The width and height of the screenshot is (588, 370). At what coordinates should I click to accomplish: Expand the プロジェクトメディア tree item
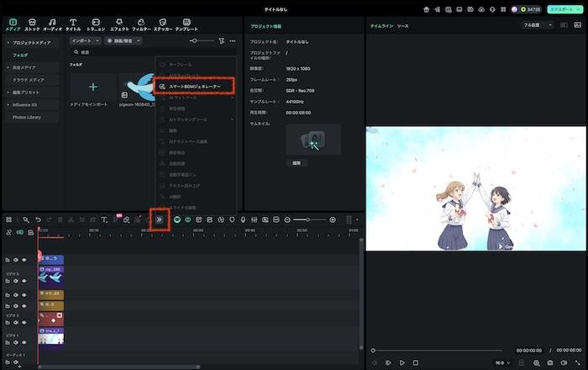coord(8,42)
